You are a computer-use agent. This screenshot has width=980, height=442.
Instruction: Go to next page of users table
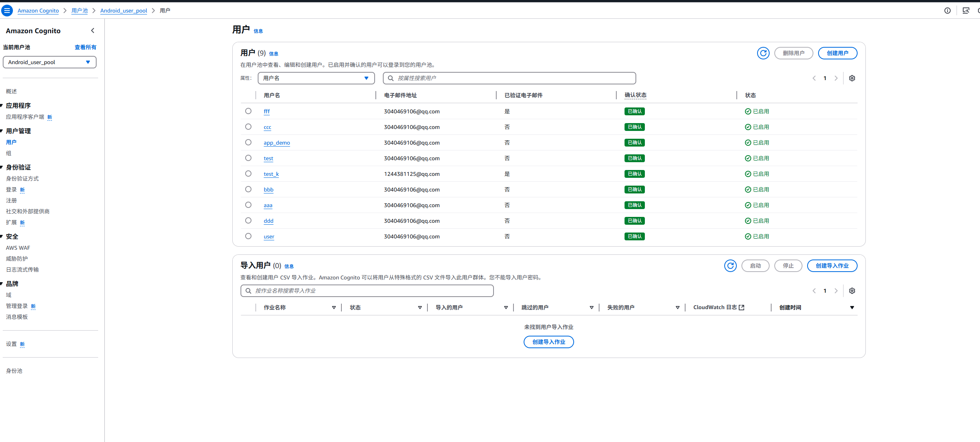836,78
